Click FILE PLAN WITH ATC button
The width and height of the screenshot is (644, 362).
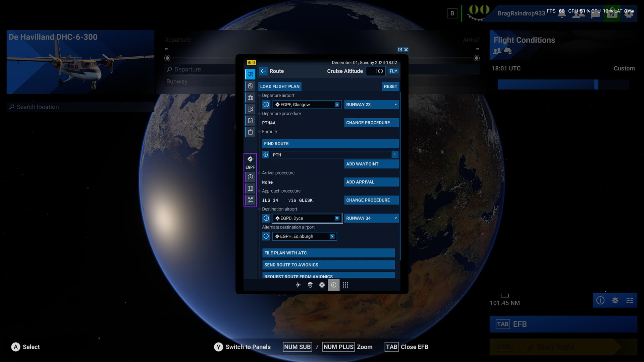(x=328, y=253)
